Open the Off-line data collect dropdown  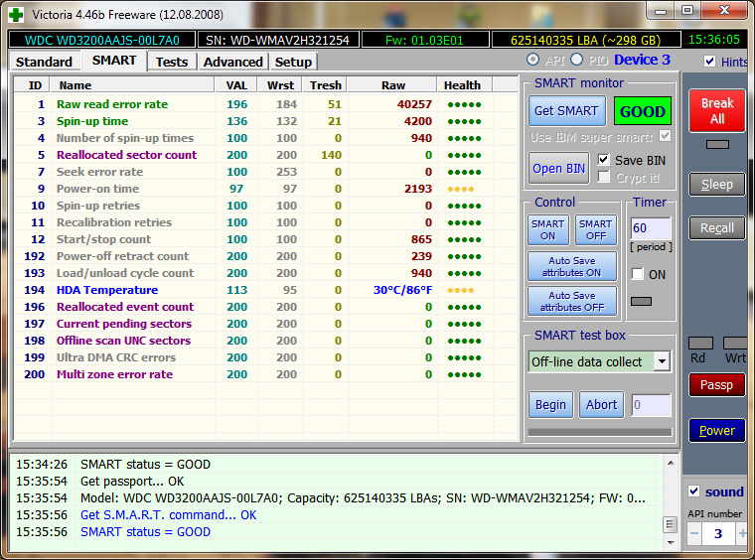[662, 362]
